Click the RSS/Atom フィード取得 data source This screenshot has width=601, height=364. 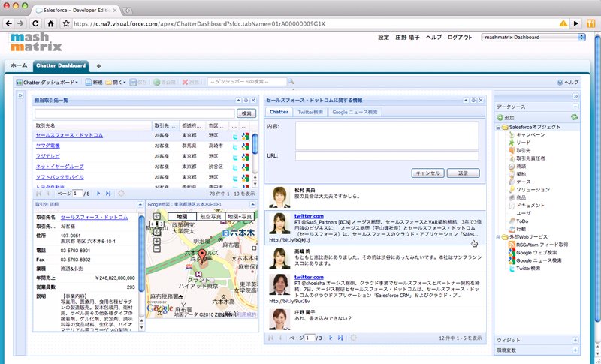click(x=542, y=245)
